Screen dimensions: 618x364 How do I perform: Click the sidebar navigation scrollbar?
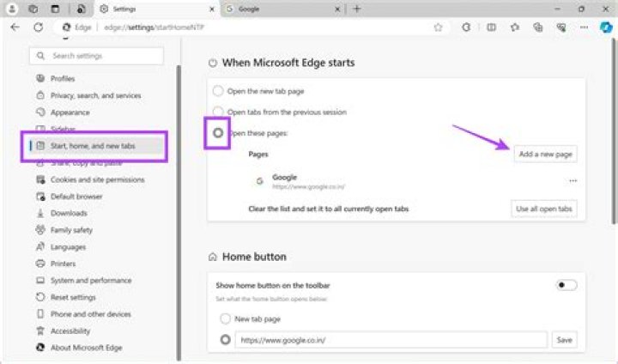point(179,213)
